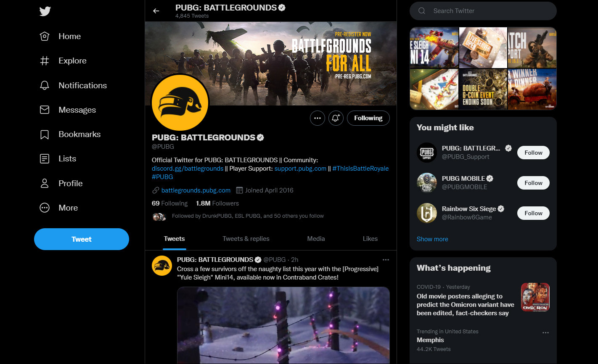View the 1.8M Followers list

pos(217,203)
